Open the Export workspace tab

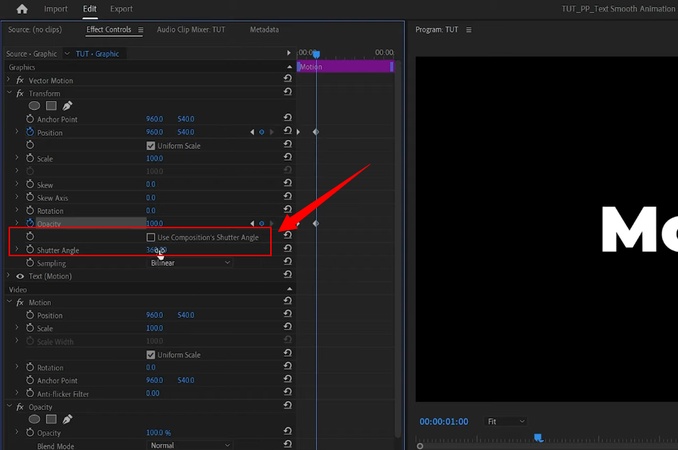tap(121, 9)
